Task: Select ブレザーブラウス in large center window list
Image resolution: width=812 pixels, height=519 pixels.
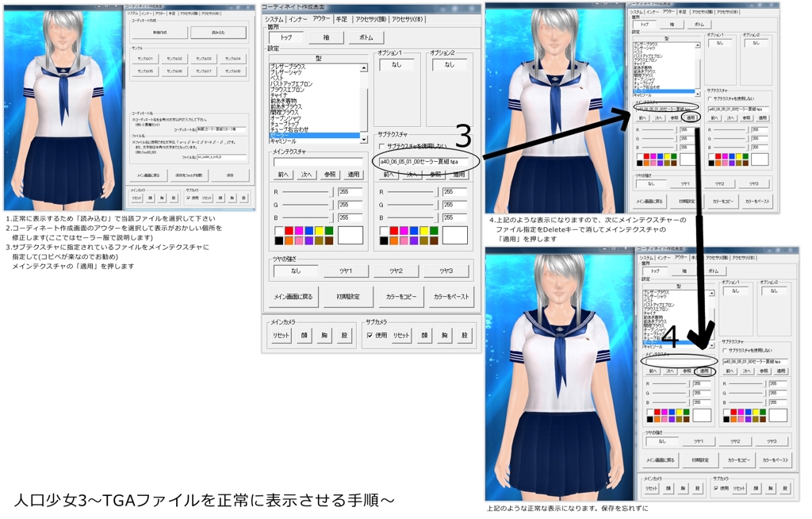Action: 288,67
